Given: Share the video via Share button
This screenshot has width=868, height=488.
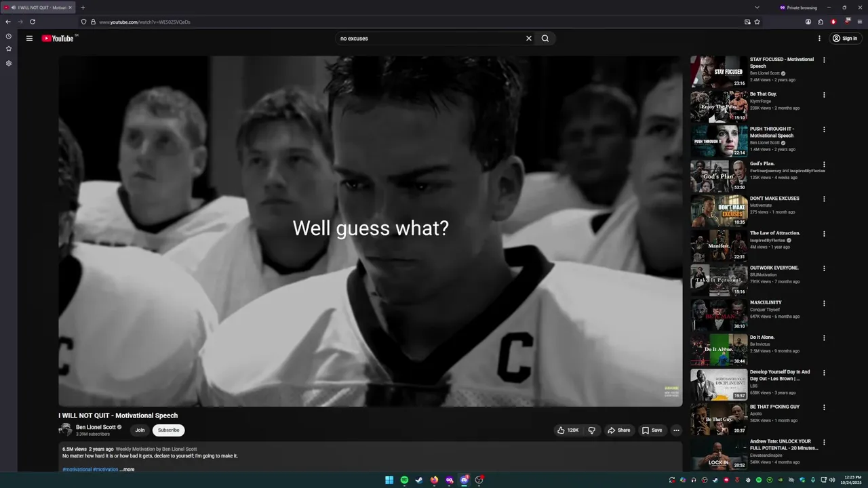Looking at the screenshot, I should click(x=618, y=430).
